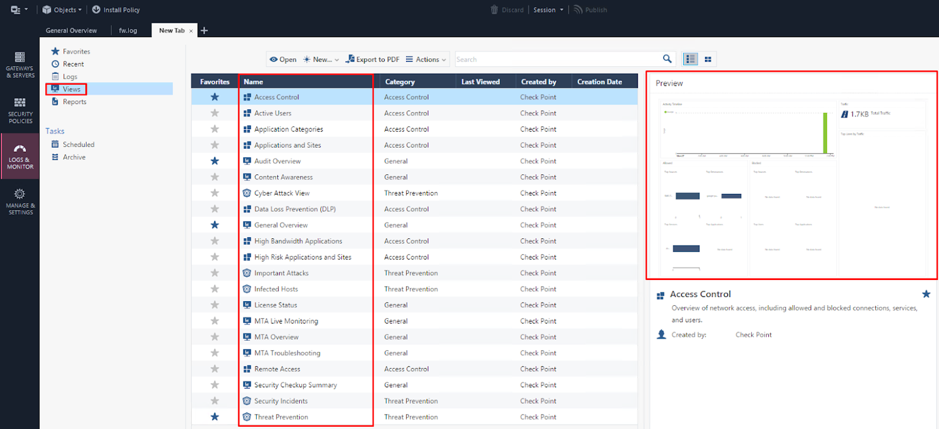Toggle favorite star for Audit Overview row
Image resolution: width=939 pixels, height=429 pixels.
click(x=215, y=161)
